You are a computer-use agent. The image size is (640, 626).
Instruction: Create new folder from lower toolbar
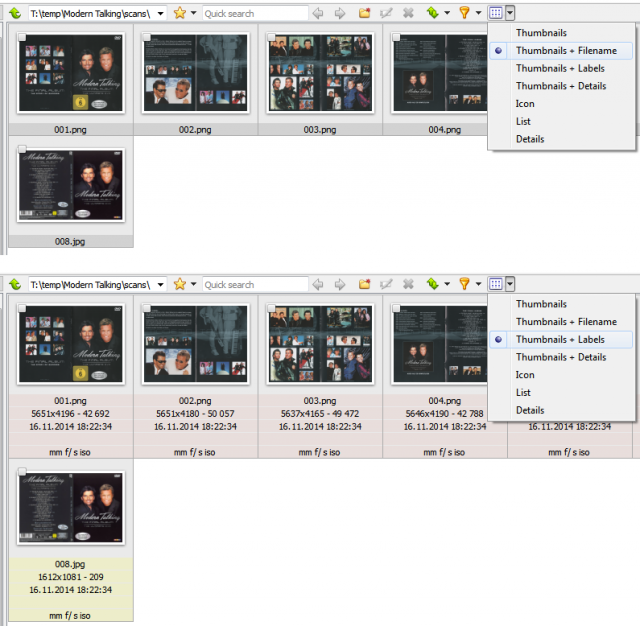coord(364,284)
